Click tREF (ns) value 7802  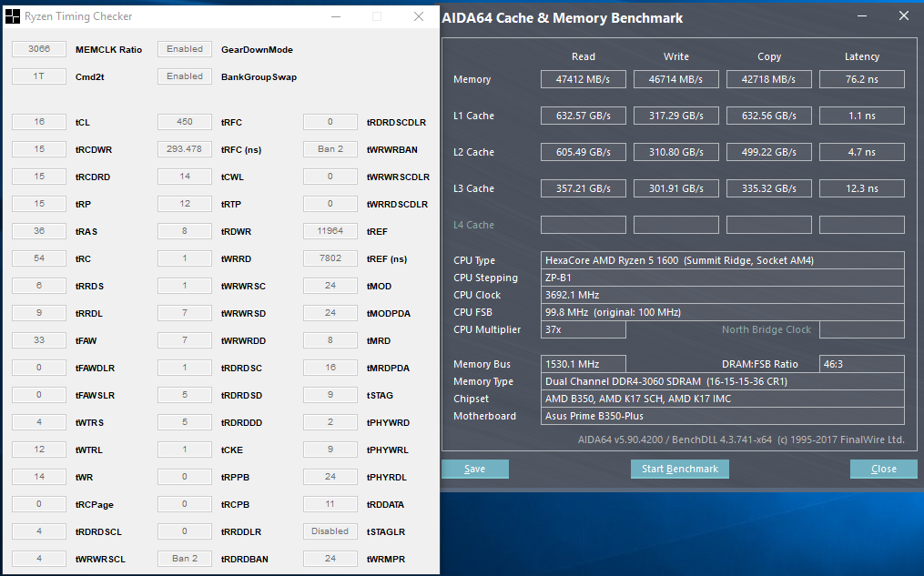click(x=330, y=258)
